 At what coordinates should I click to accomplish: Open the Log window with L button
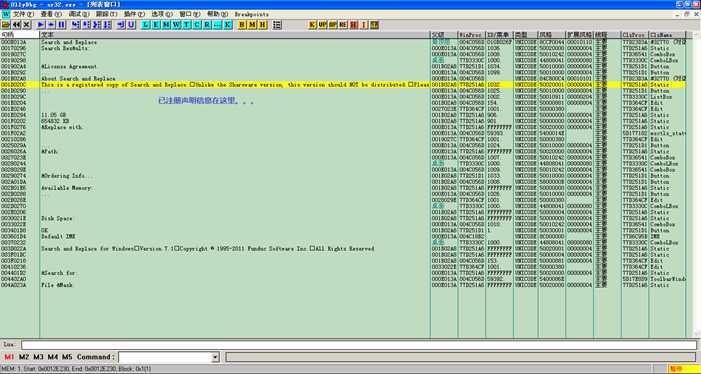(146, 25)
